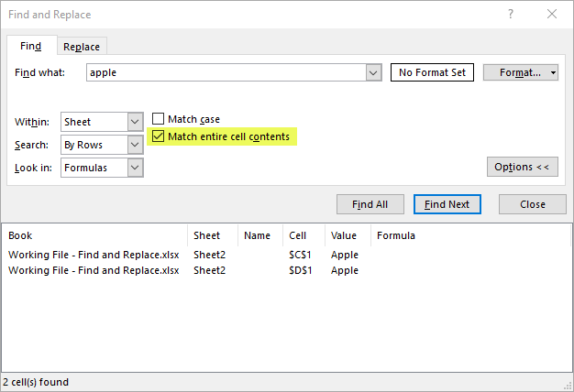Image resolution: width=574 pixels, height=392 pixels.
Task: Switch to the Replace tab
Action: coord(82,47)
